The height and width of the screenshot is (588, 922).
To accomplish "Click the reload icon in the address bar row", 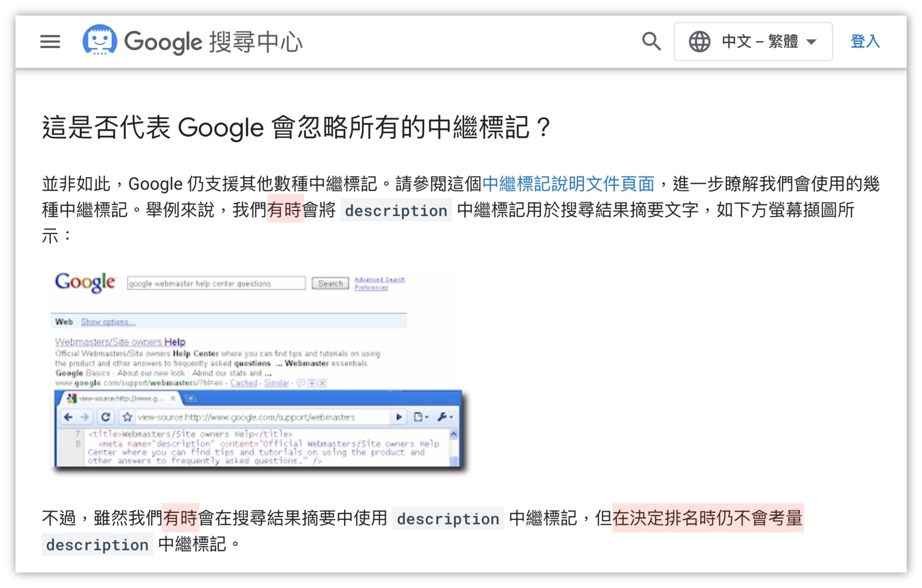I will pos(106,416).
